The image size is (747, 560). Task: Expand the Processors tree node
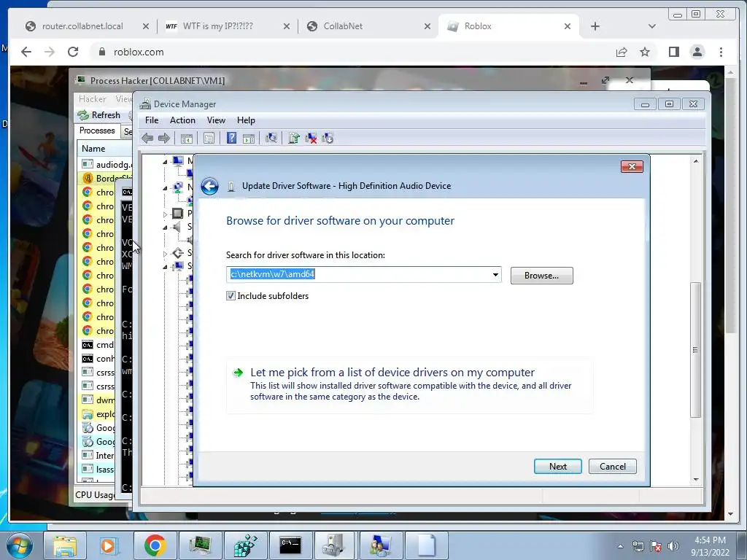coord(166,214)
